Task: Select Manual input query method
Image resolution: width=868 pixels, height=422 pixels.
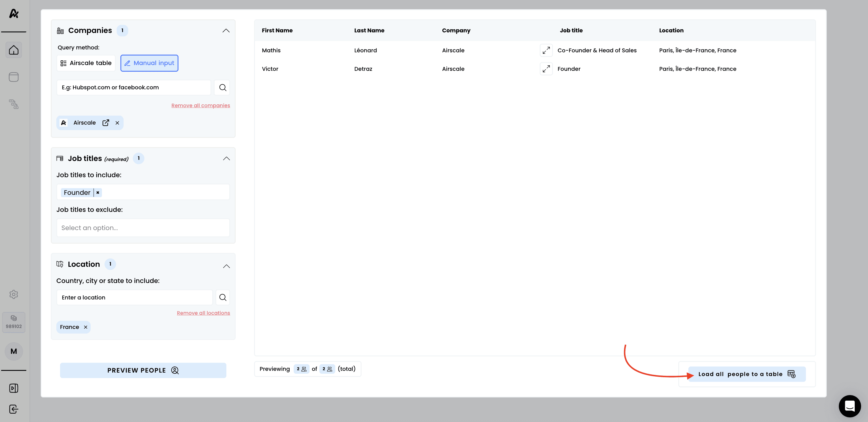Action: tap(149, 63)
